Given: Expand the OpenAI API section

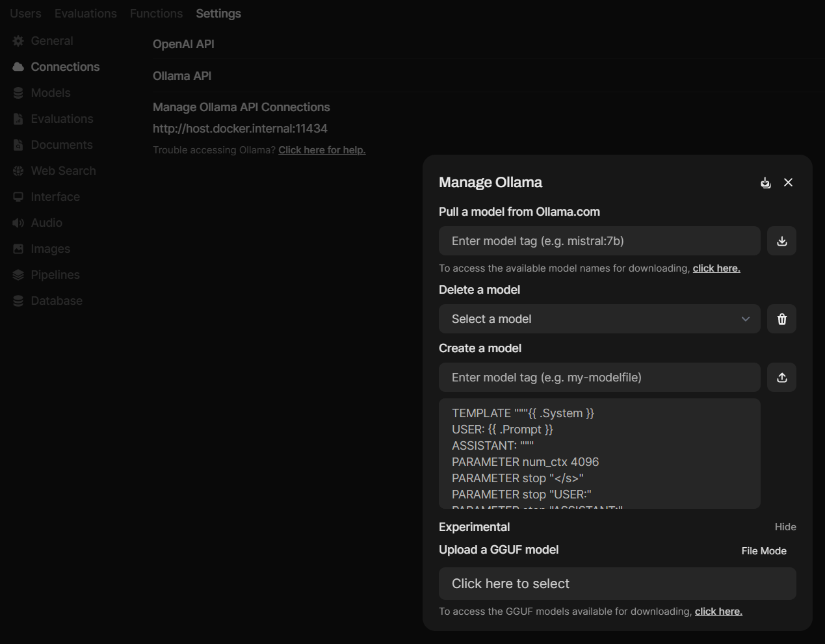Looking at the screenshot, I should click(183, 44).
